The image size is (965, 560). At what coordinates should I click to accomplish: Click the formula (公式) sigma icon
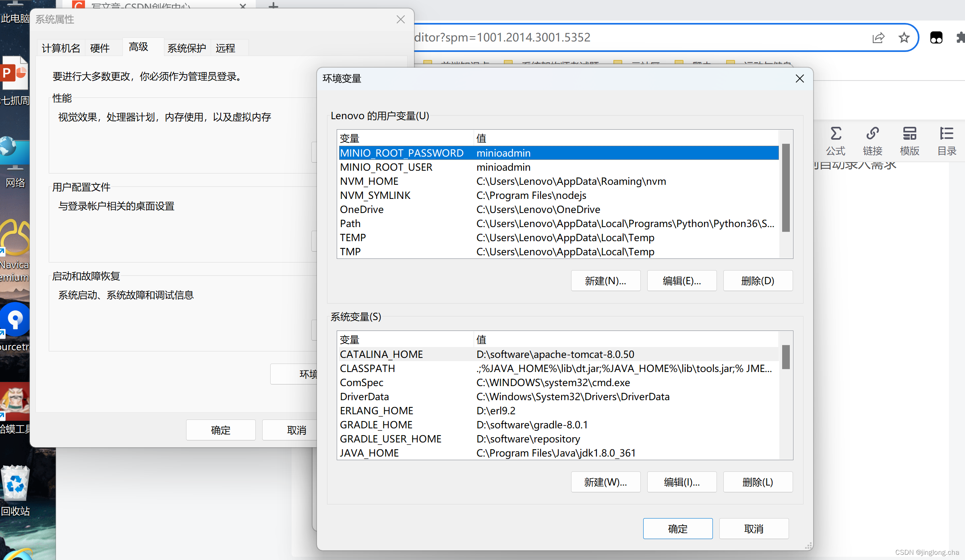836,134
